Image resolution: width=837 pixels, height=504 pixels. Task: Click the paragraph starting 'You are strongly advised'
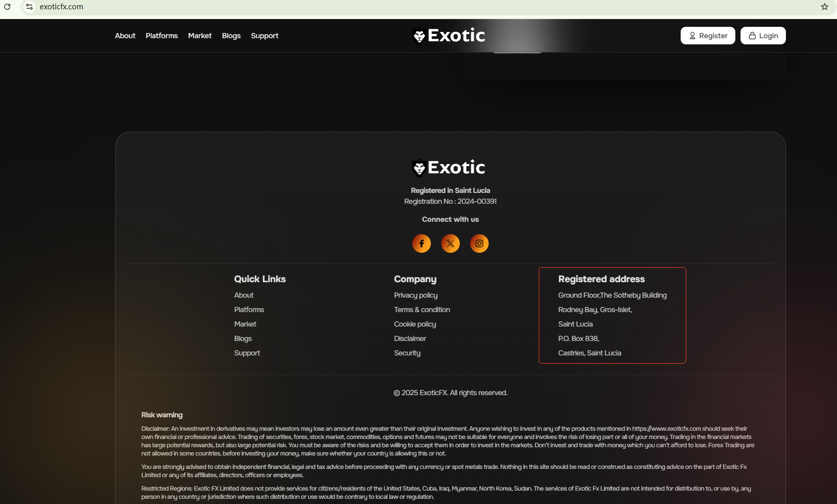444,471
